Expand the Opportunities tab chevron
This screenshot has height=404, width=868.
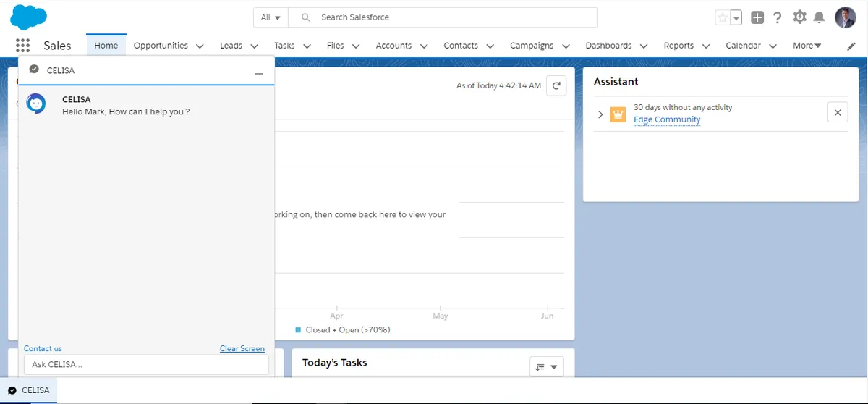pyautogui.click(x=200, y=46)
